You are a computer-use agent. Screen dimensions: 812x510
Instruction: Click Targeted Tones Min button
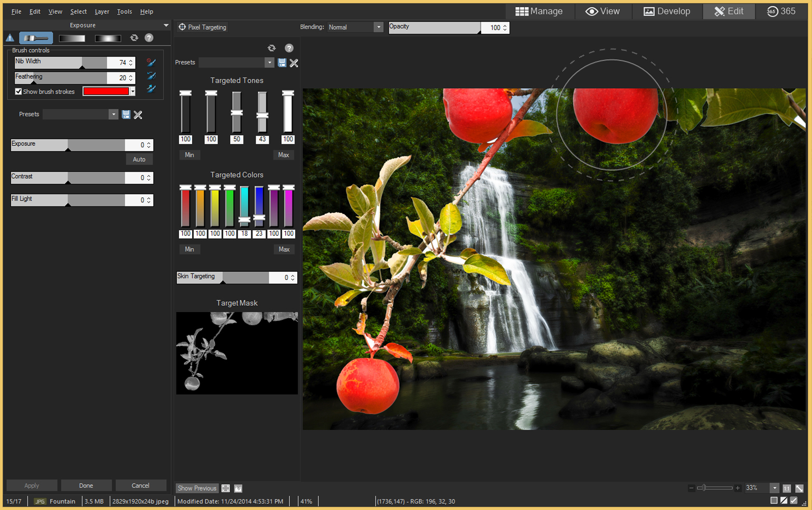(190, 155)
